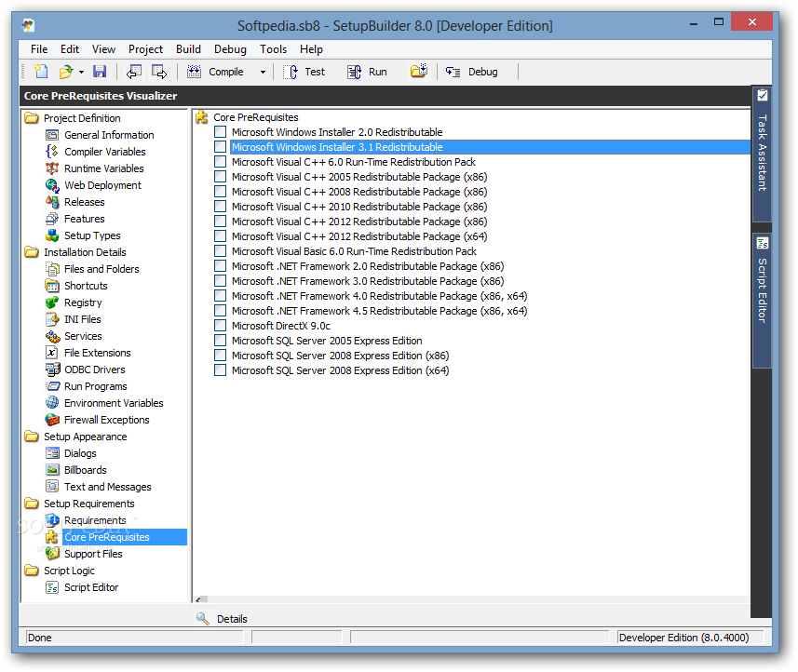Click the Setup Types tree icon
The height and width of the screenshot is (672, 798).
pyautogui.click(x=52, y=235)
